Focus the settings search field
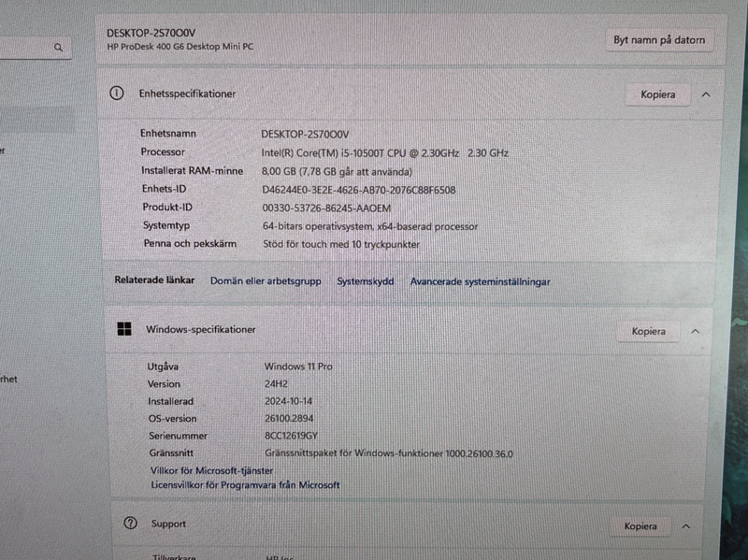The image size is (748, 560). click(x=34, y=48)
